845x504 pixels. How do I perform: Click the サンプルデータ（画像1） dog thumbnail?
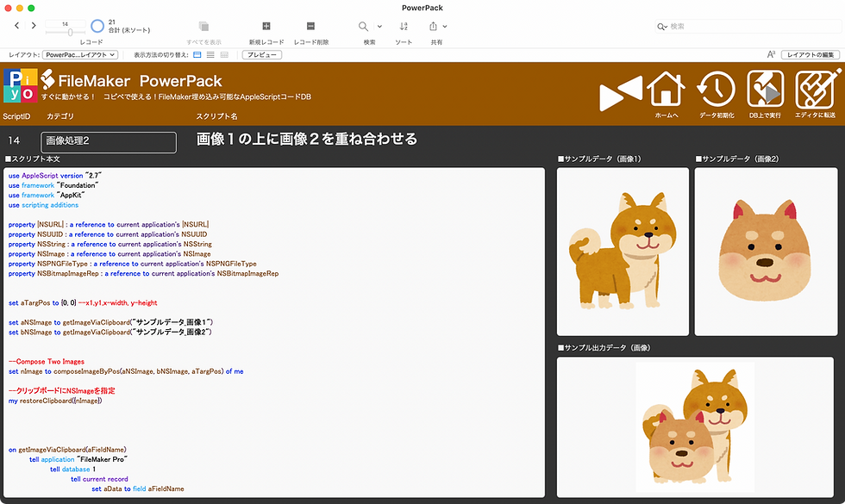[623, 252]
